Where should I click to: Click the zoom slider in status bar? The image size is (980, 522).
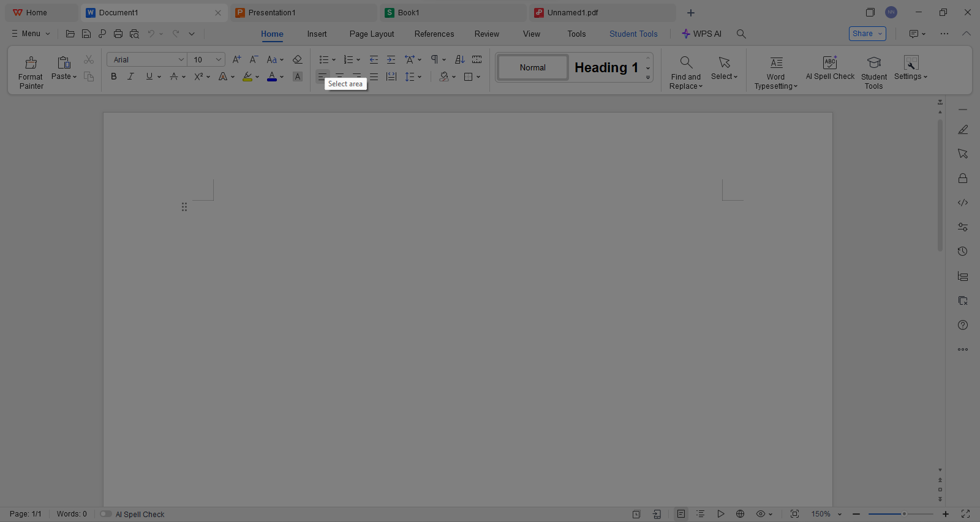900,514
